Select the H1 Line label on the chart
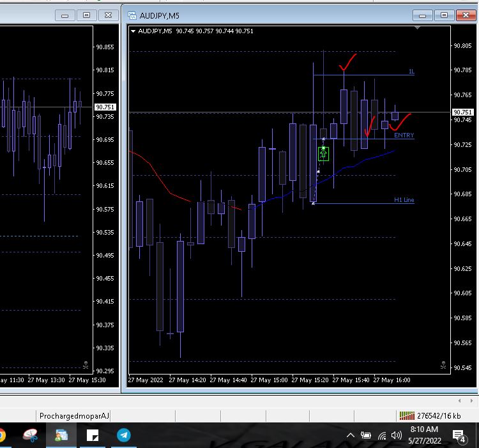This screenshot has width=479, height=448. click(x=404, y=200)
